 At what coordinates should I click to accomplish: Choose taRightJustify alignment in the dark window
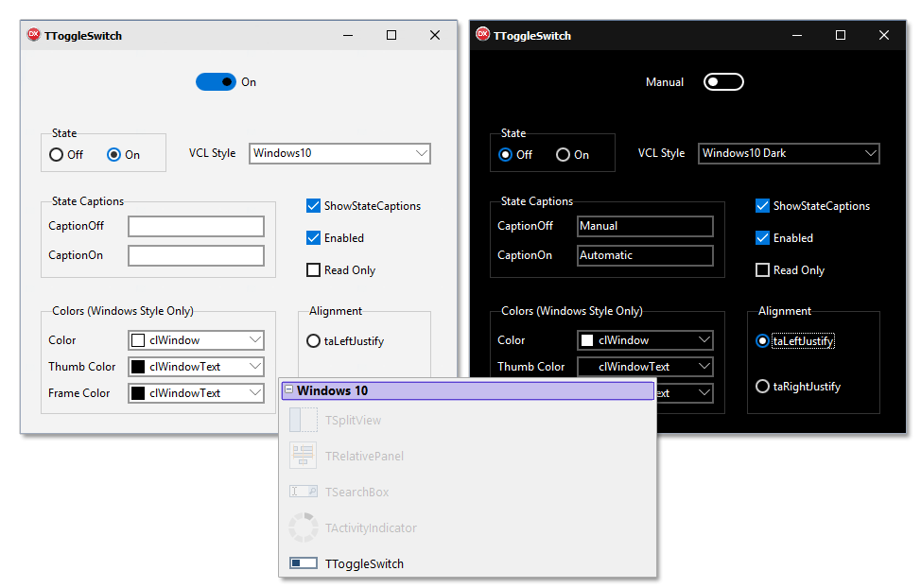pyautogui.click(x=762, y=387)
